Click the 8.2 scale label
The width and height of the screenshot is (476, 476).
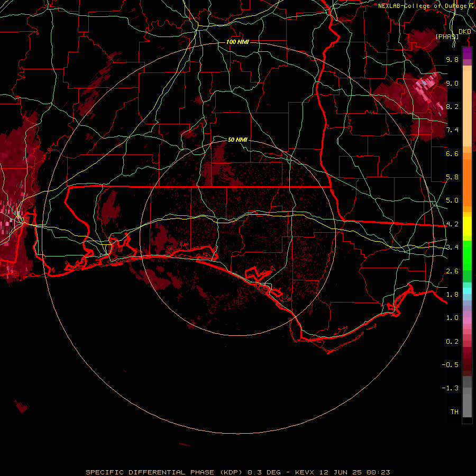pos(452,106)
